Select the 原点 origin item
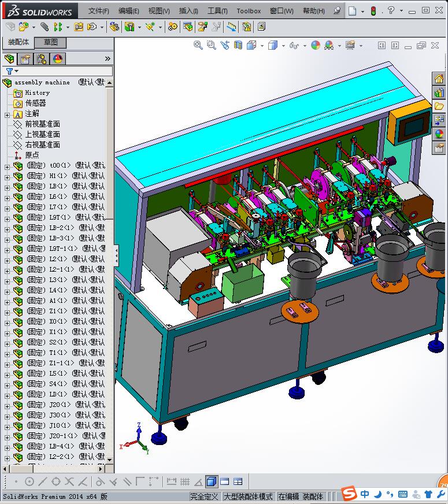Screen dimensions: 448x504 coord(32,155)
